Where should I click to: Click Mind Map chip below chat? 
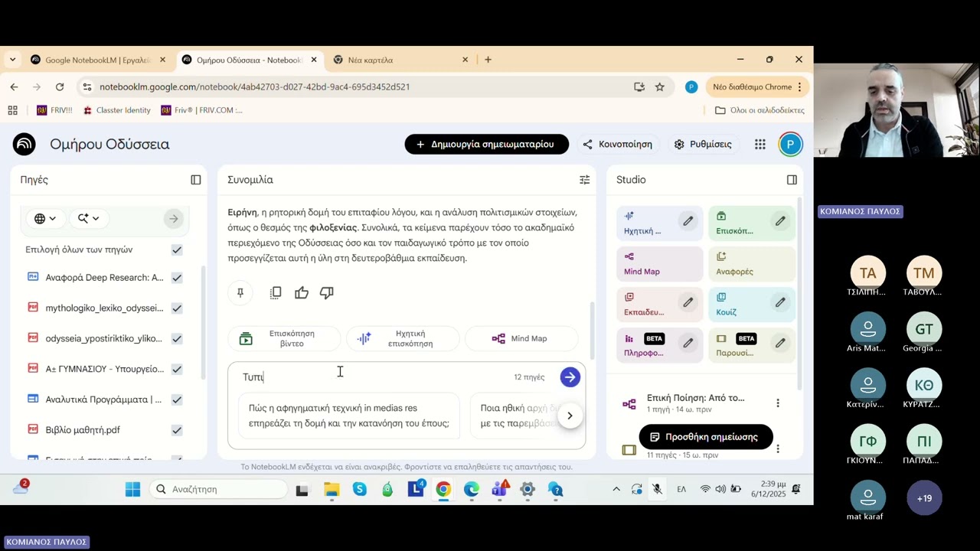(521, 338)
